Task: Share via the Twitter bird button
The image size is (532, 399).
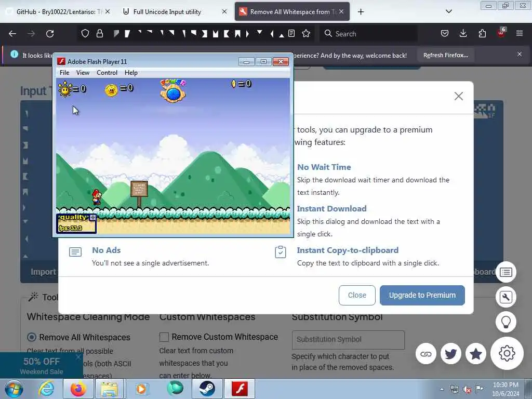Action: (x=451, y=354)
